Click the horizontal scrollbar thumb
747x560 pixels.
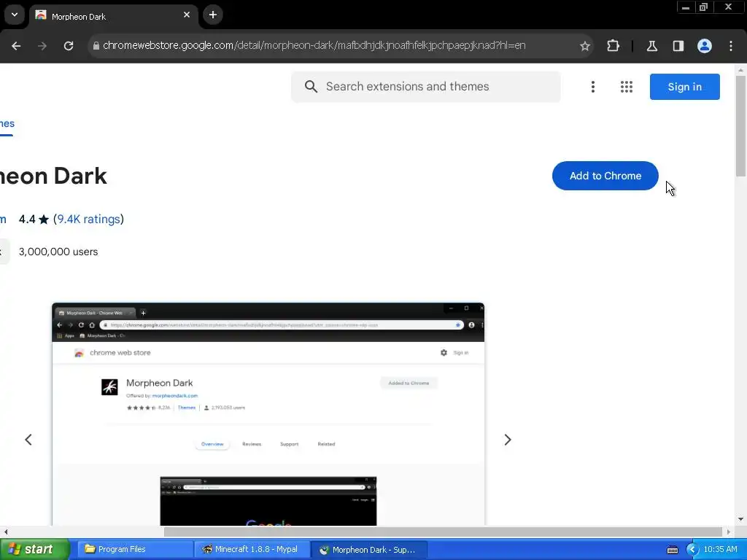[x=443, y=532]
